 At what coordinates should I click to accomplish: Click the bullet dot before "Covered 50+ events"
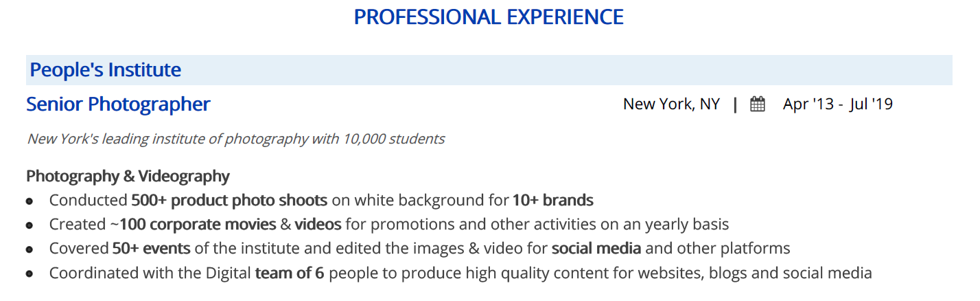[30, 249]
